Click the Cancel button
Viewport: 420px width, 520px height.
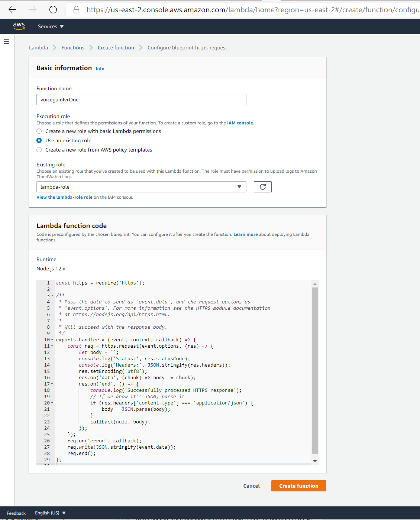tap(252, 486)
